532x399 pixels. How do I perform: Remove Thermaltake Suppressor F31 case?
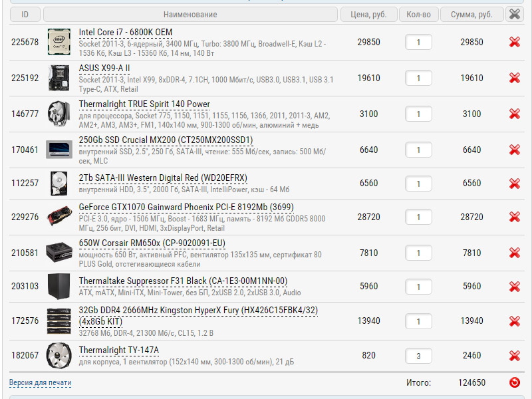tap(514, 287)
